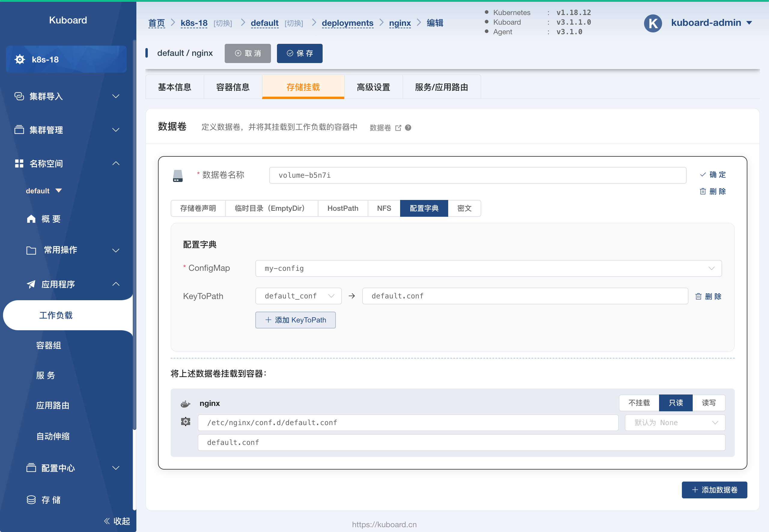
Task: Click the container mount path field
Action: (408, 423)
